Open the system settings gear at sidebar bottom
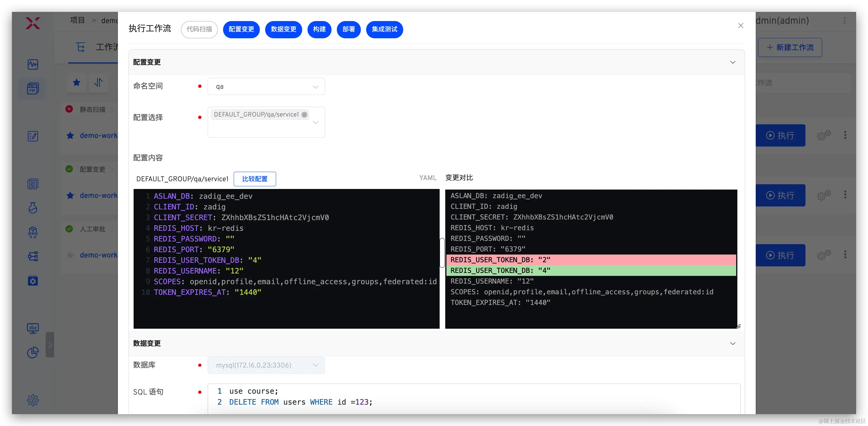868x426 pixels. click(33, 400)
